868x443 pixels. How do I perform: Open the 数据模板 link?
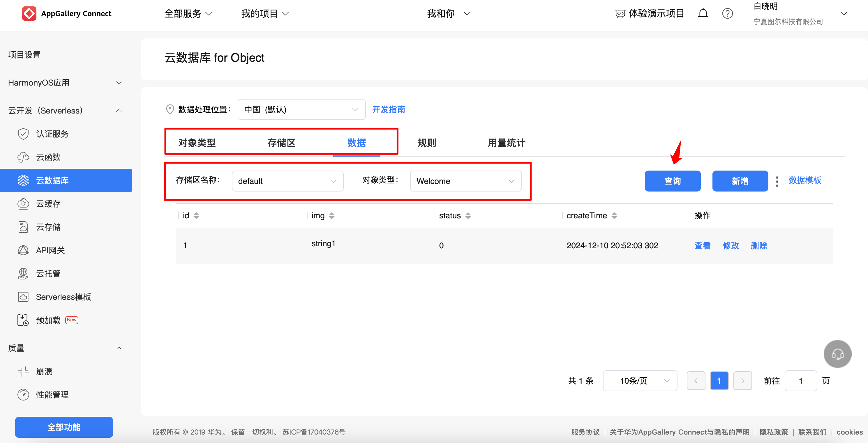point(805,180)
